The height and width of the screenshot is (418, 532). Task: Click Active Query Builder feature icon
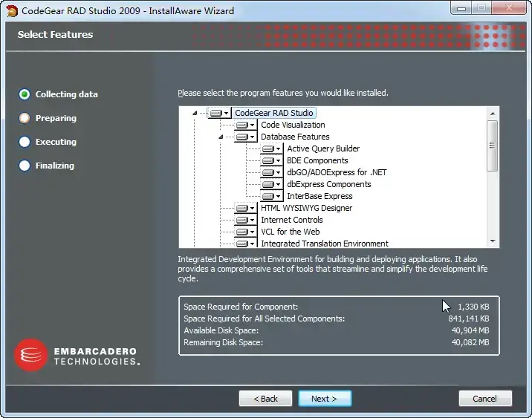pos(271,148)
